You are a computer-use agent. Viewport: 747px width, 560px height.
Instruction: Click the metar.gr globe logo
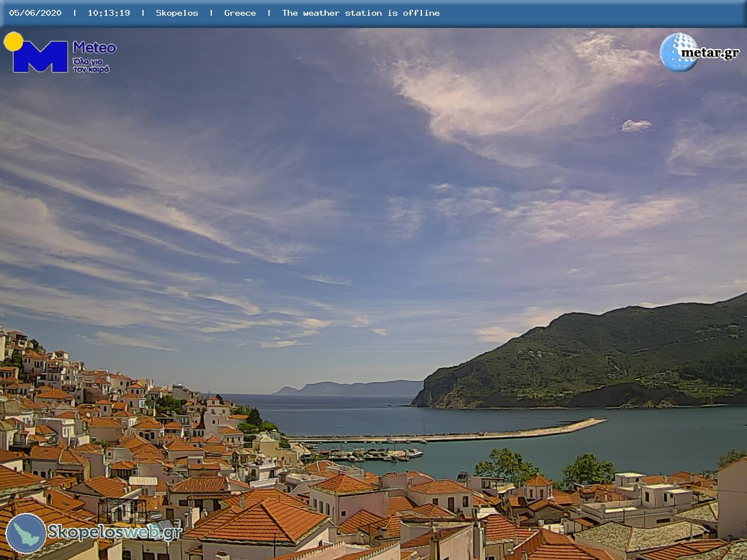pyautogui.click(x=678, y=52)
